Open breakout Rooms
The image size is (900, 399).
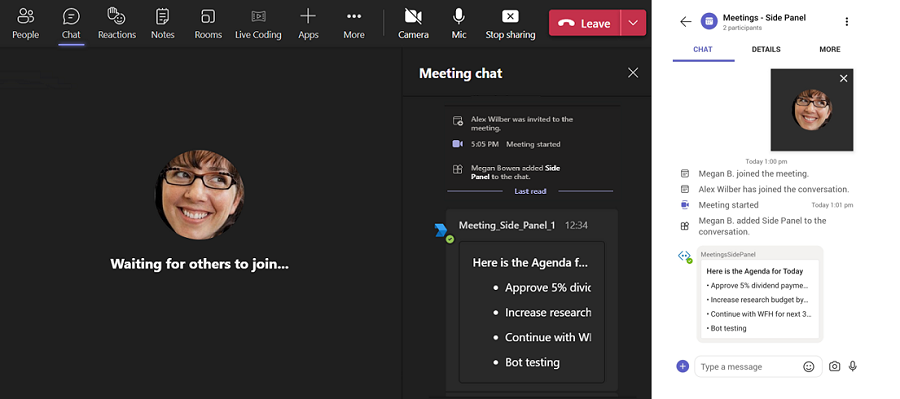tap(208, 24)
